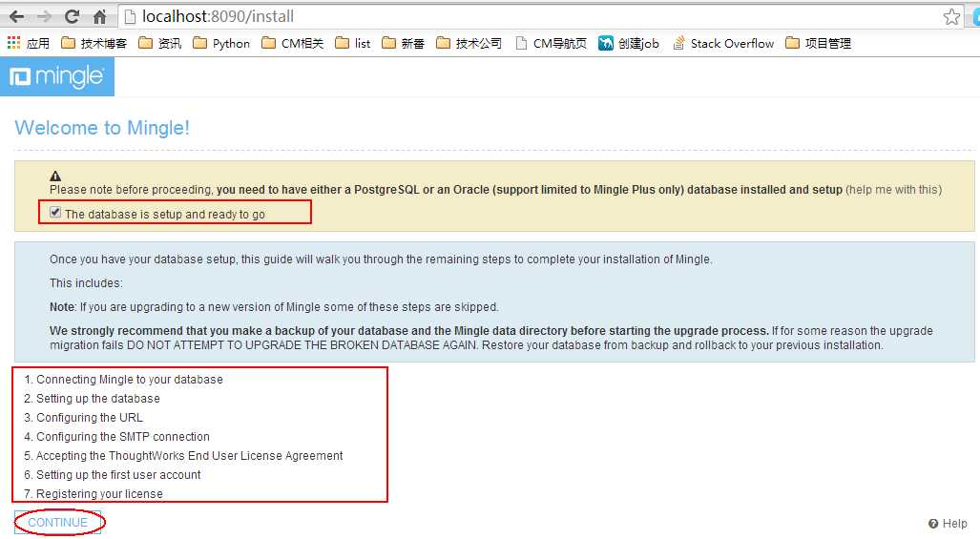Open the Python bookmark folder
This screenshot has width=980, height=539.
pyautogui.click(x=221, y=43)
